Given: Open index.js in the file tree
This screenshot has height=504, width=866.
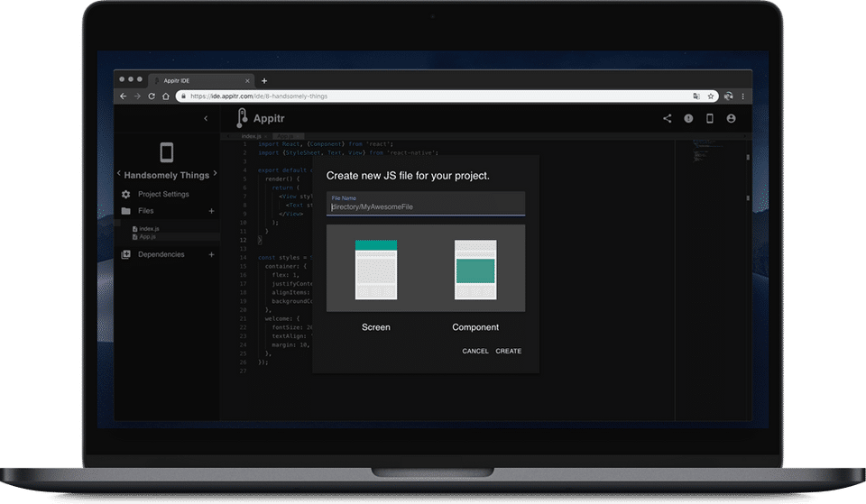Looking at the screenshot, I should (x=149, y=228).
